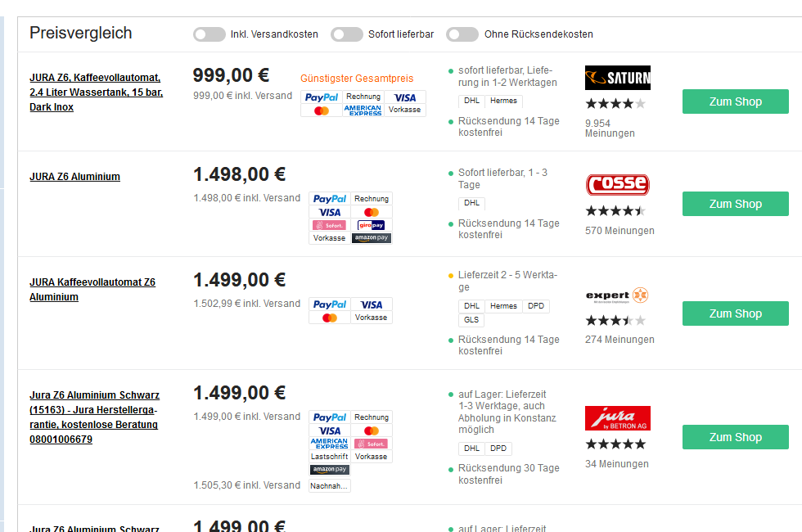This screenshot has width=802, height=532.
Task: Open 34 Meinungen for Jura Betron
Action: pos(616,464)
